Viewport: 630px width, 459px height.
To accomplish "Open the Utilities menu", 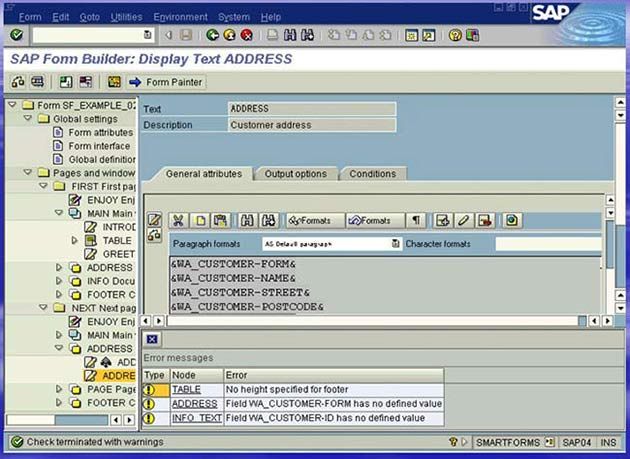I will [x=126, y=17].
